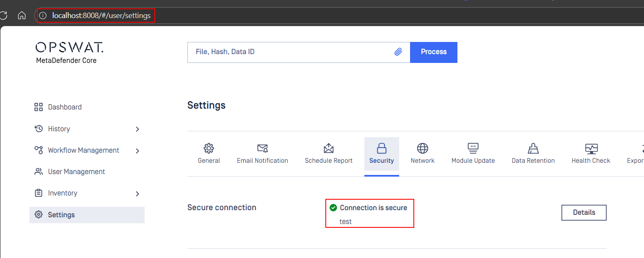Open the Schedule Report tab
This screenshot has height=258, width=644.
click(x=329, y=154)
